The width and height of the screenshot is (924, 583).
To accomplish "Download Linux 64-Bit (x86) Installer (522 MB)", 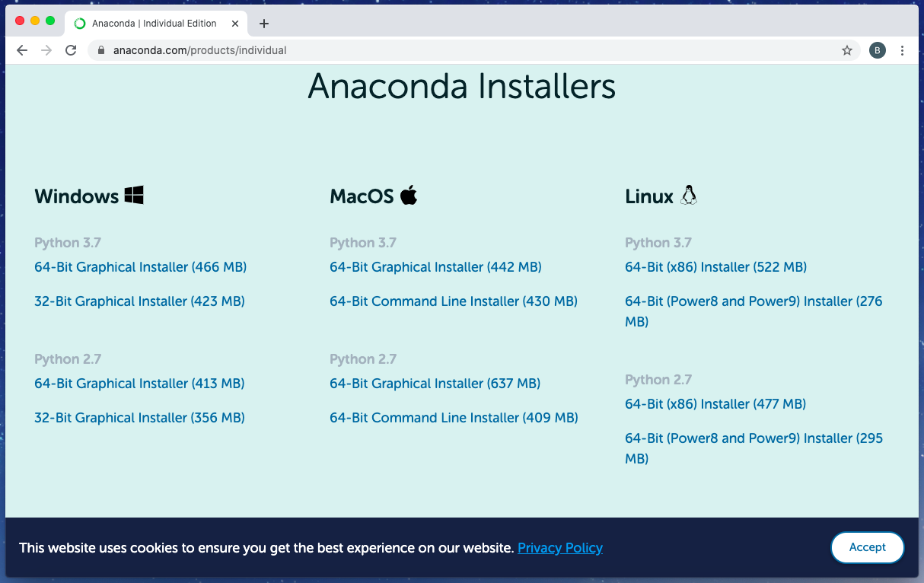I will 716,267.
